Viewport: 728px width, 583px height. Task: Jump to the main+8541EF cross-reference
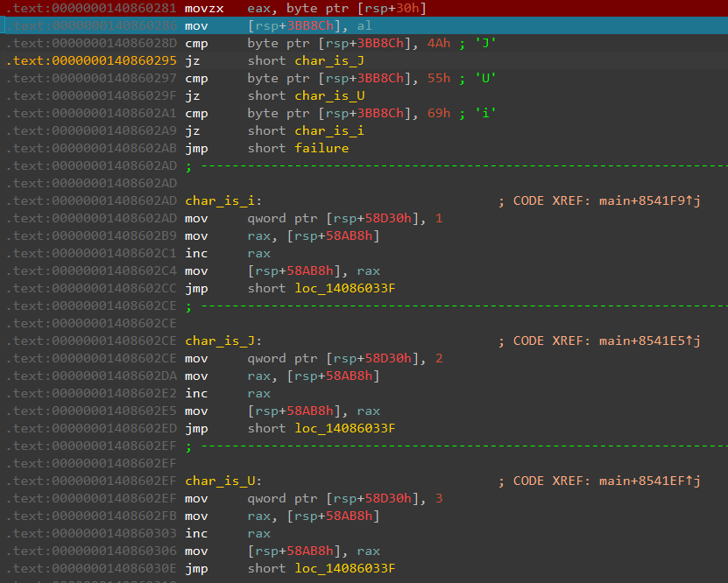pyautogui.click(x=649, y=481)
